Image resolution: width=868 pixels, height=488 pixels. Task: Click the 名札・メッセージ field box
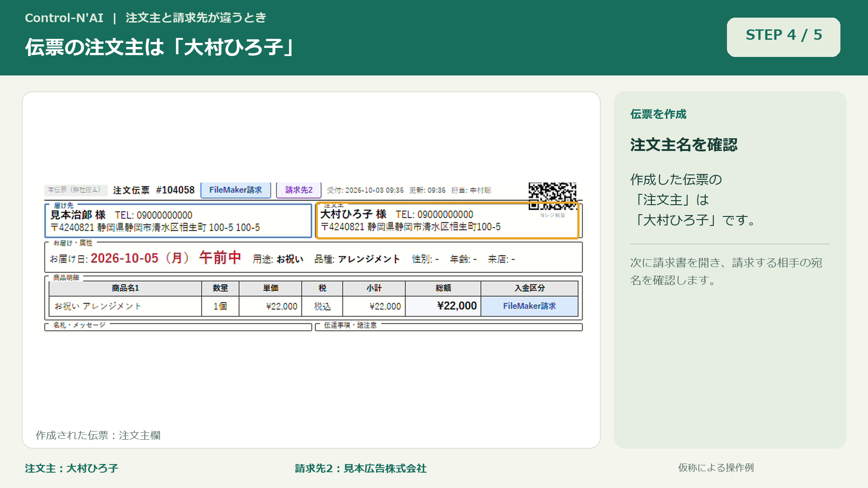coord(178,327)
